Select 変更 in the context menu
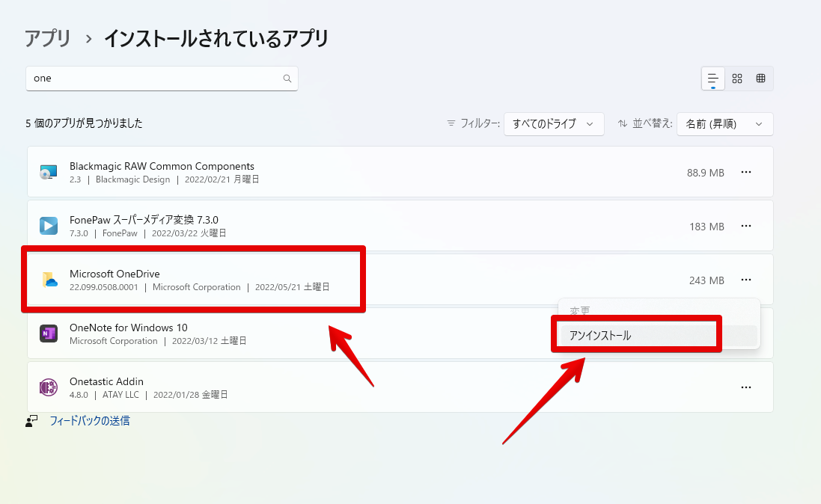This screenshot has width=821, height=504. click(x=579, y=311)
